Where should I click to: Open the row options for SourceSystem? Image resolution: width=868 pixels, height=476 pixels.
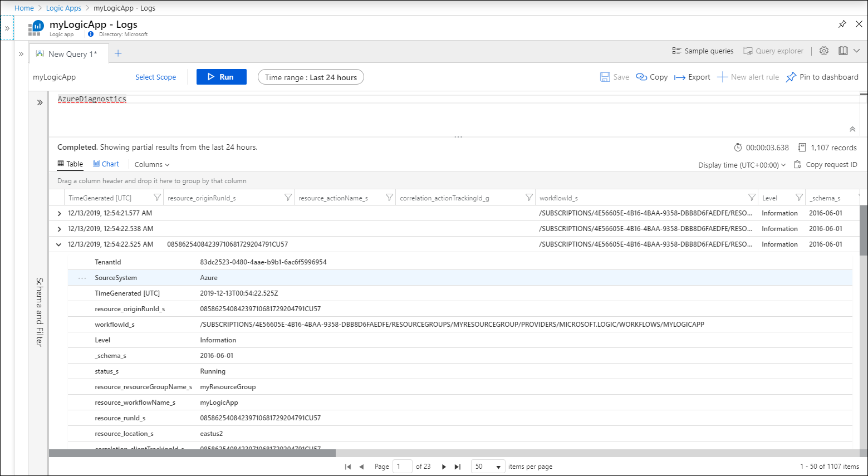(x=82, y=278)
